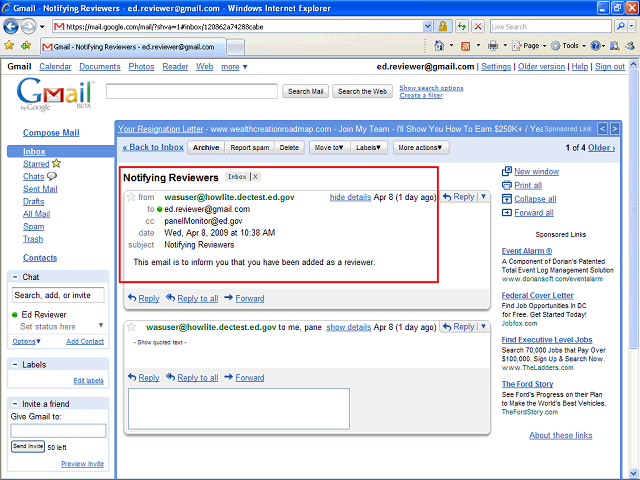Image resolution: width=640 pixels, height=480 pixels.
Task: Click the Archive button
Action: click(x=206, y=148)
